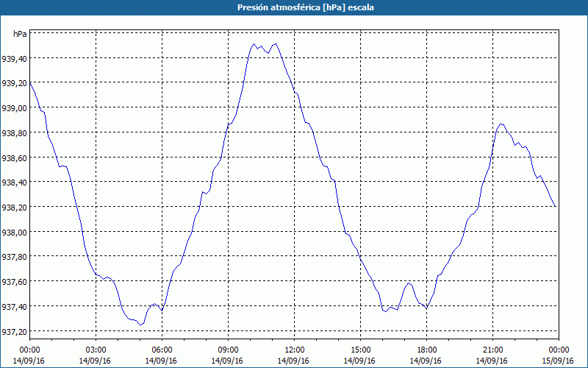Click the 18:00 x-axis time label
This screenshot has width=588, height=368.
coord(427,350)
